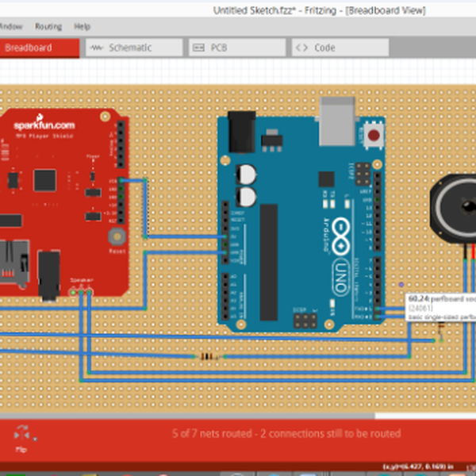Expand the Flip options dropdown arrow
The image size is (476, 476).
coord(35,439)
